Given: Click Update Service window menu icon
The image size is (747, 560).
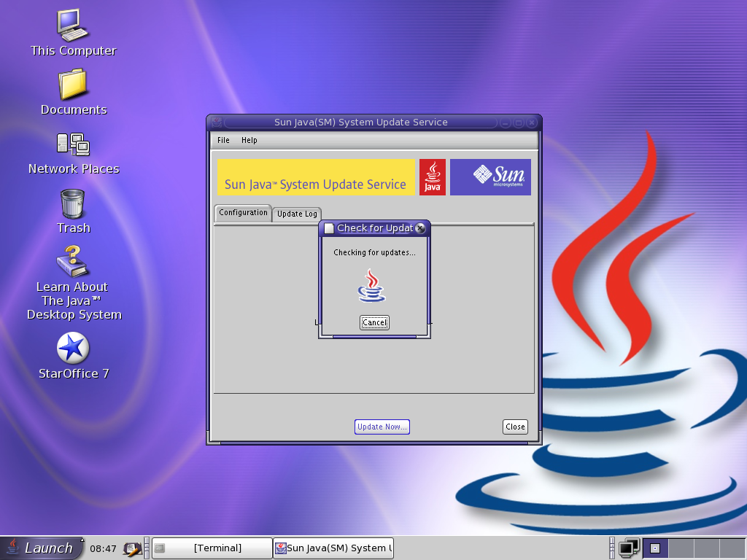Looking at the screenshot, I should 217,122.
